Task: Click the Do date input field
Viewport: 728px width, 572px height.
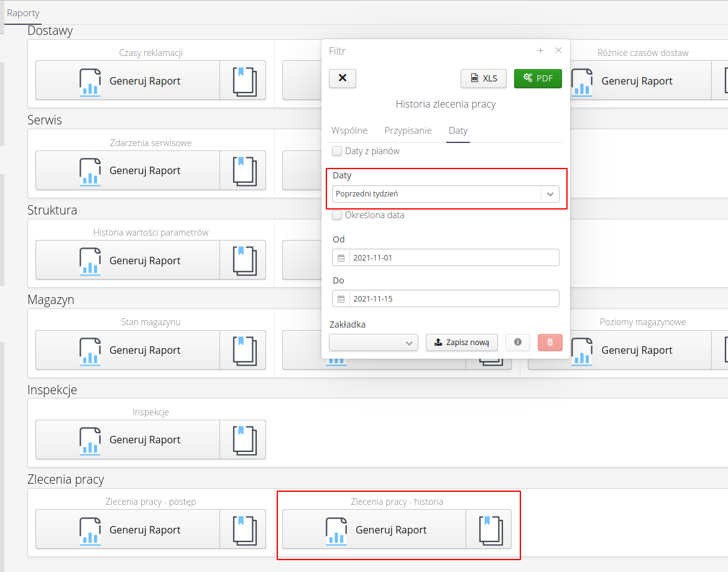Action: (454, 299)
